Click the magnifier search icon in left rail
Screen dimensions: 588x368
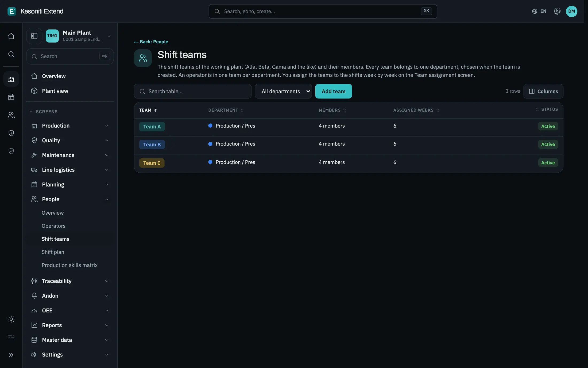11,54
